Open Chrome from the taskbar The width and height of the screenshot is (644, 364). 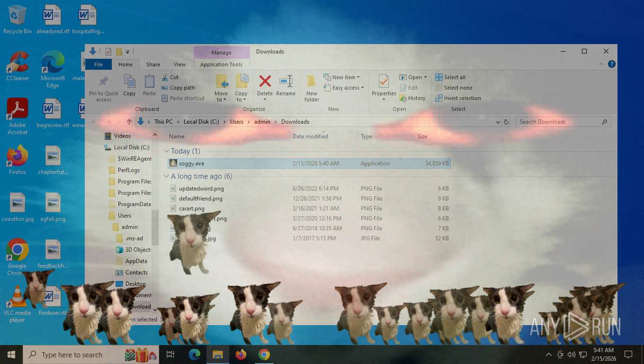point(264,355)
